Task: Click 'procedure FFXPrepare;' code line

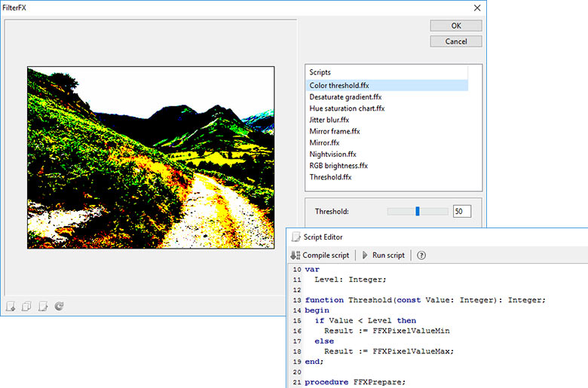Action: pyautogui.click(x=355, y=382)
